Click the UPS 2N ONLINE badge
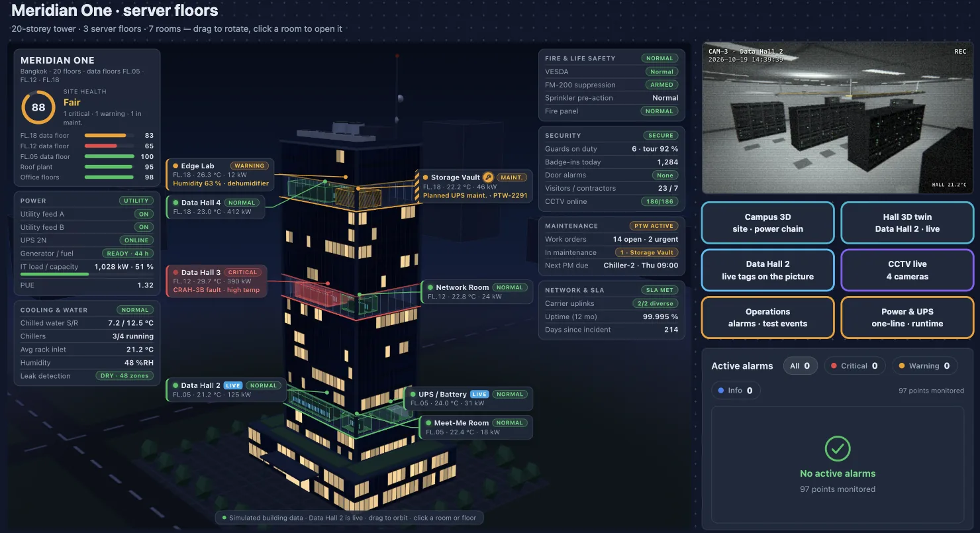This screenshot has height=533, width=980. click(x=136, y=240)
